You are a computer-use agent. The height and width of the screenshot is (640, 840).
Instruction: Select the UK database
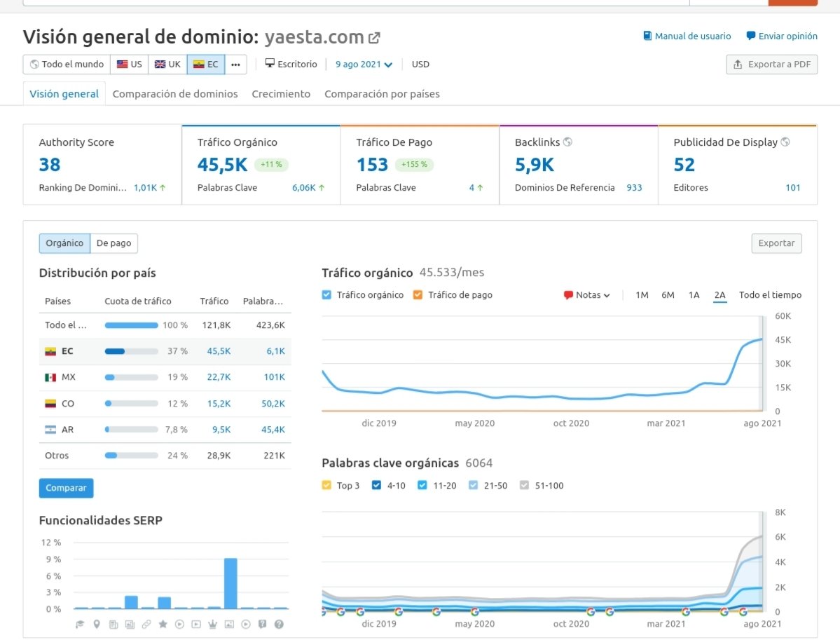[167, 64]
